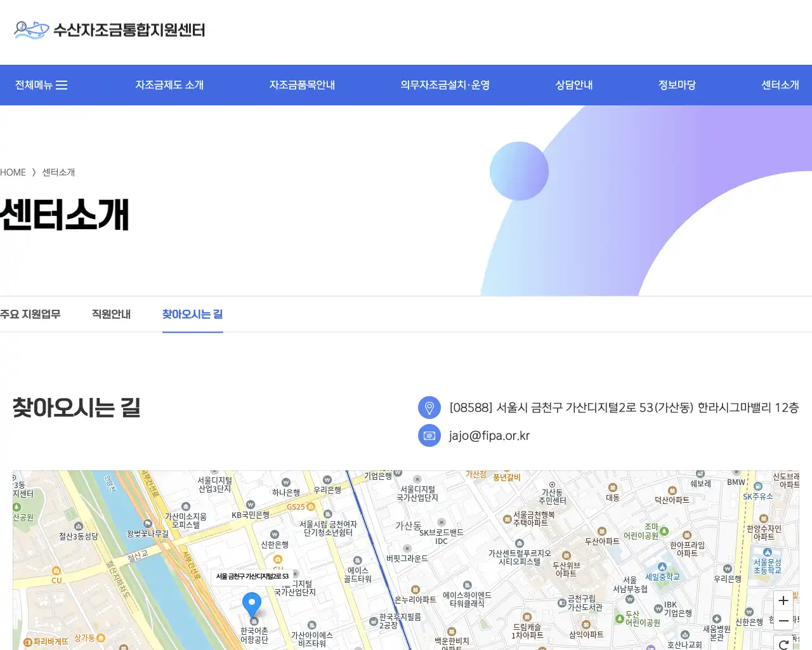Click the envelope icon next to jajo@fipa.or.kr
Image resolution: width=812 pixels, height=650 pixels.
click(x=429, y=435)
